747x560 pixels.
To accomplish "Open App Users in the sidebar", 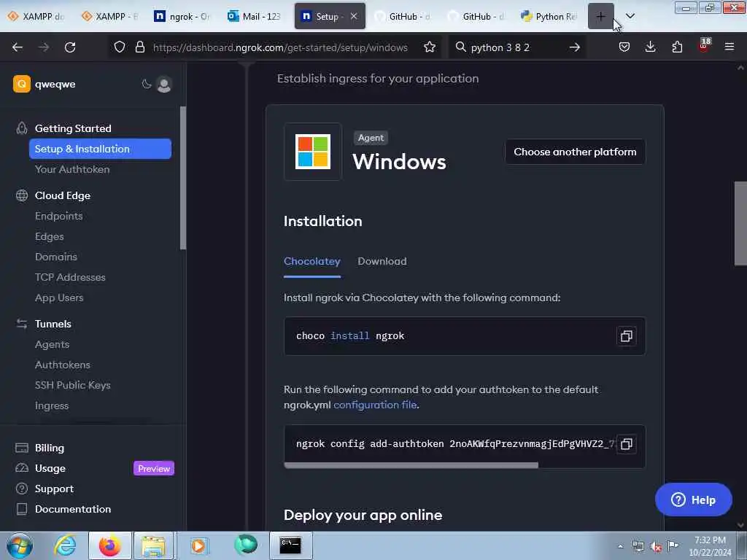I will 59,297.
